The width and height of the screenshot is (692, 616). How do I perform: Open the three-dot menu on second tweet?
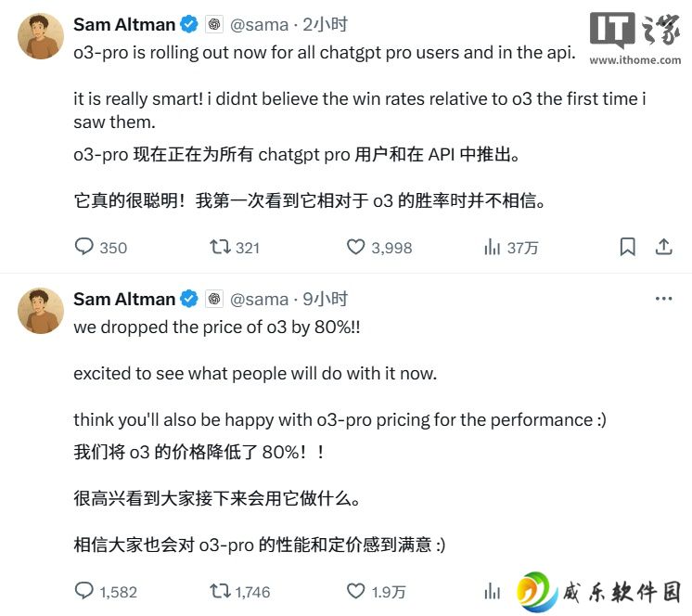click(x=663, y=299)
